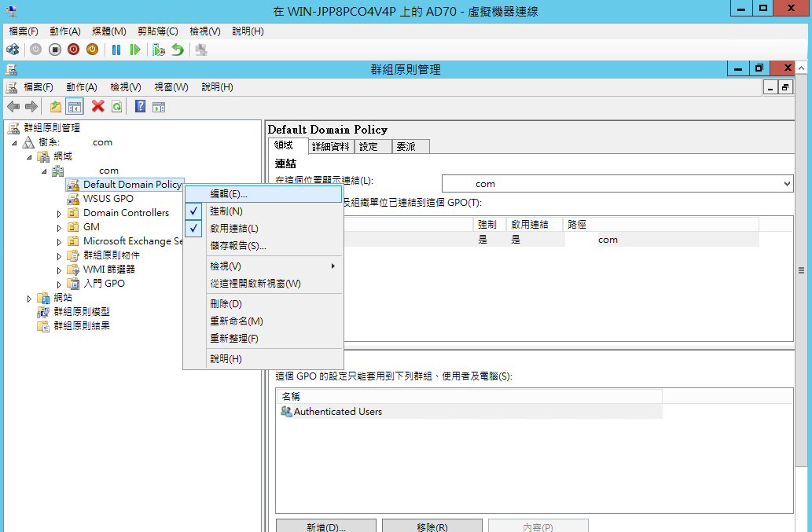
Task: Click the 新增(D)... button
Action: click(325, 526)
